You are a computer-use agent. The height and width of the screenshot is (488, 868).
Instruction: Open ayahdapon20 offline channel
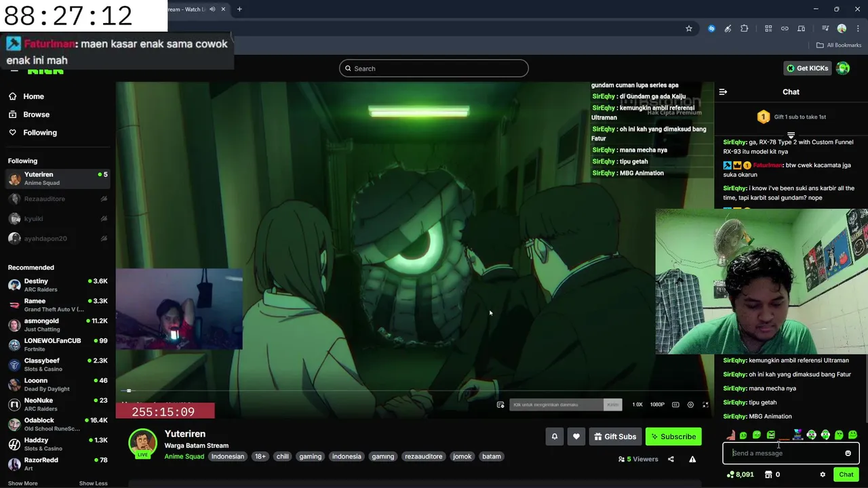58,239
